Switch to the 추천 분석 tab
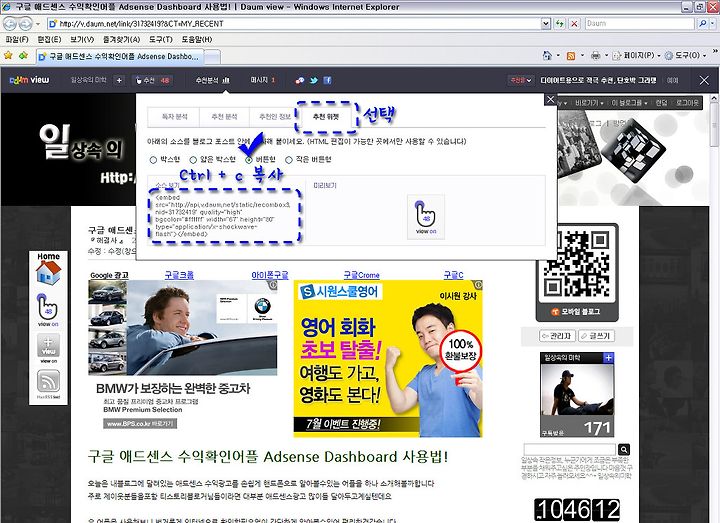The width and height of the screenshot is (720, 523). pyautogui.click(x=225, y=117)
